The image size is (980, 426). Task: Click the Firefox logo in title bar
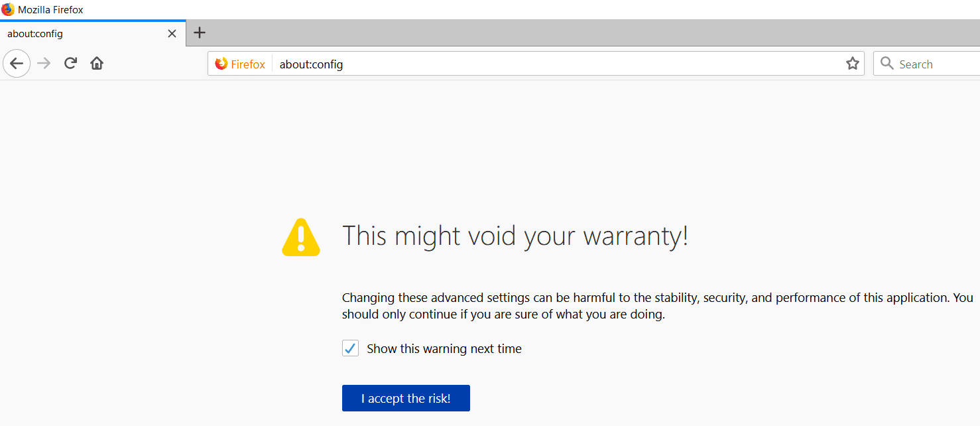coord(8,9)
